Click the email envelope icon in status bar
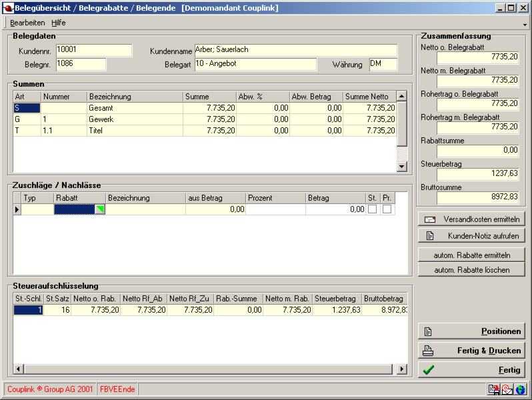532x400 pixels. pos(507,389)
